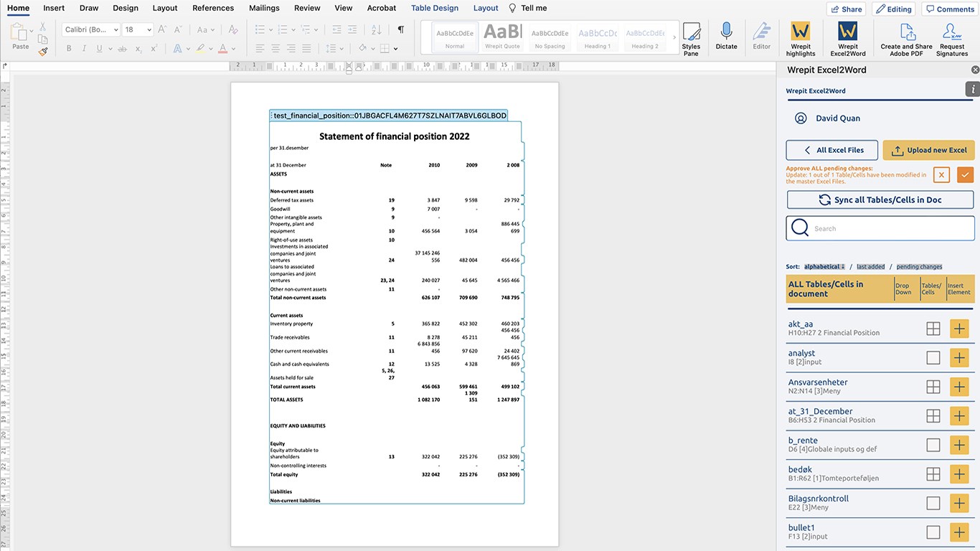980x551 pixels.
Task: Justify the paragraph text
Action: pos(308,49)
